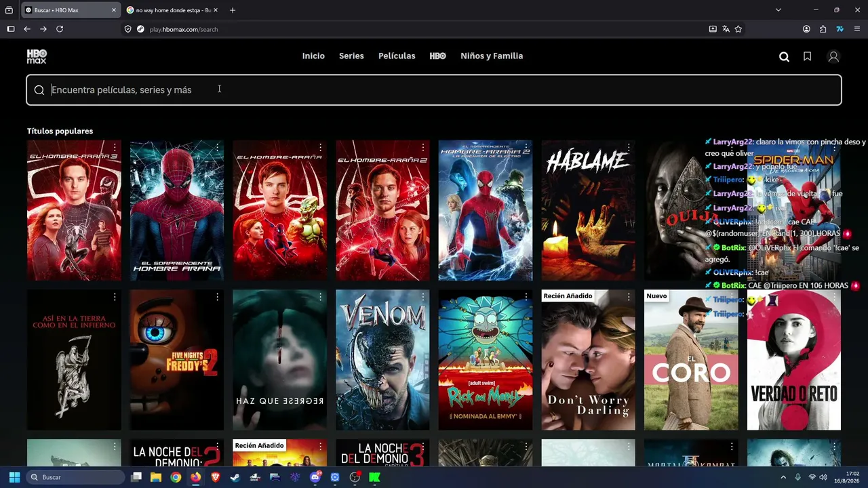The width and height of the screenshot is (868, 488).
Task: Go to Inicio
Action: click(313, 56)
